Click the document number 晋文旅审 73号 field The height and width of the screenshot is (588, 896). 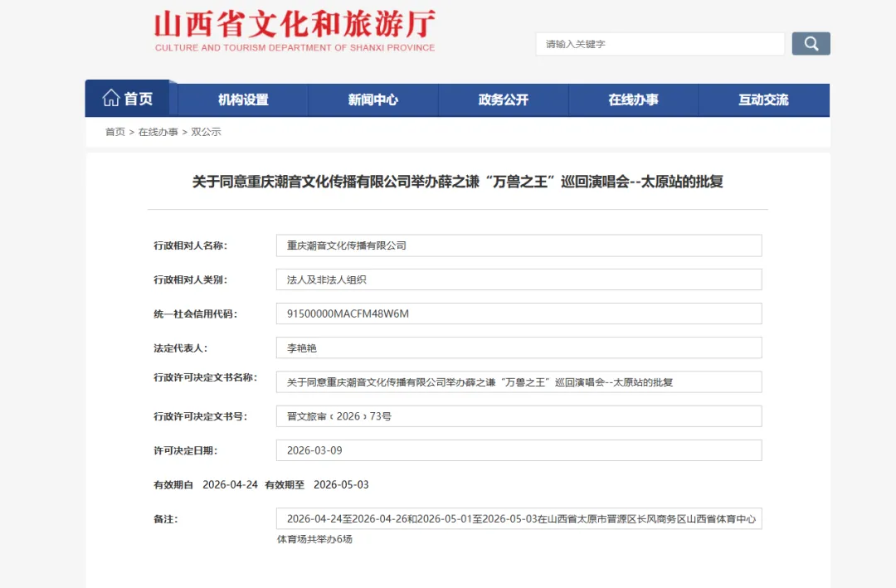tap(519, 416)
